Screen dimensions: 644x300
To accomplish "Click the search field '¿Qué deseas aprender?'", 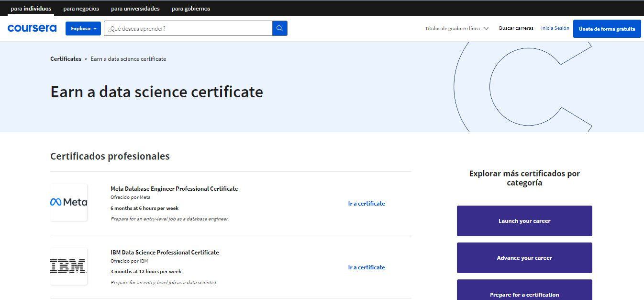I will click(x=188, y=28).
